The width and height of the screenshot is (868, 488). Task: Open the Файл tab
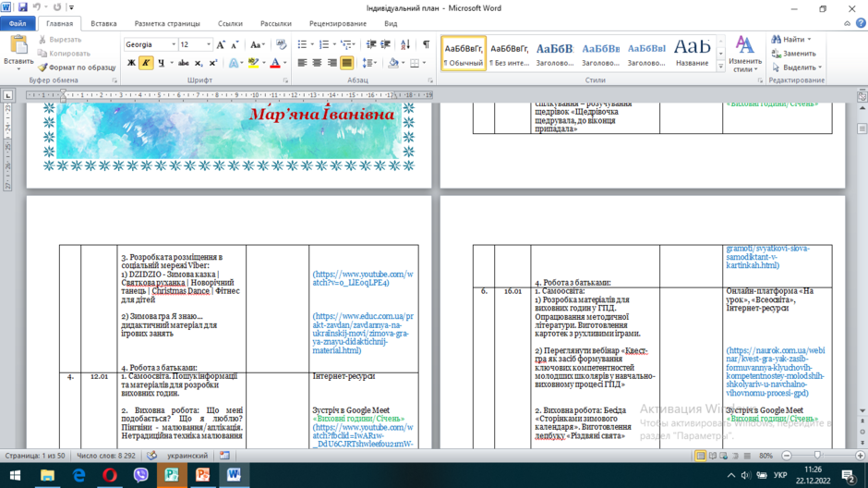pos(18,24)
